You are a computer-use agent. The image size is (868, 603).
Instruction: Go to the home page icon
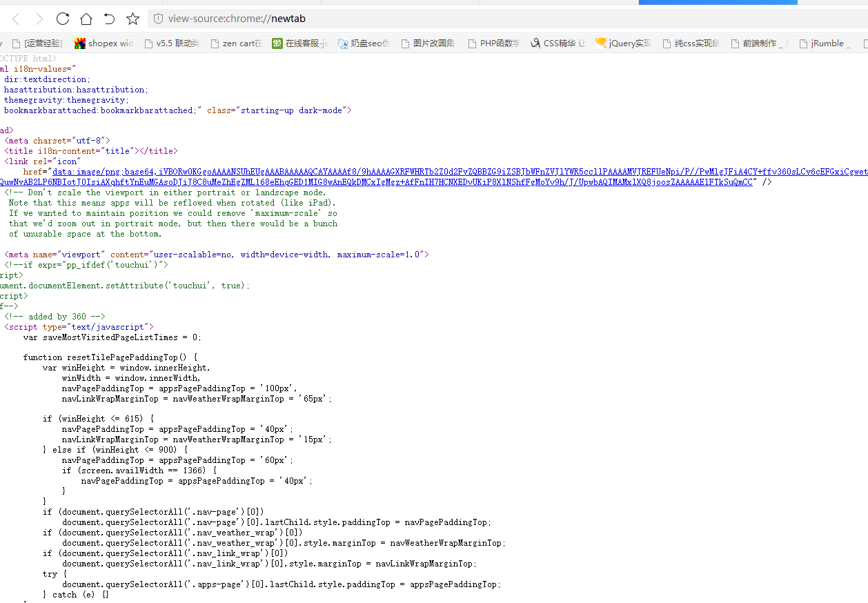(86, 19)
